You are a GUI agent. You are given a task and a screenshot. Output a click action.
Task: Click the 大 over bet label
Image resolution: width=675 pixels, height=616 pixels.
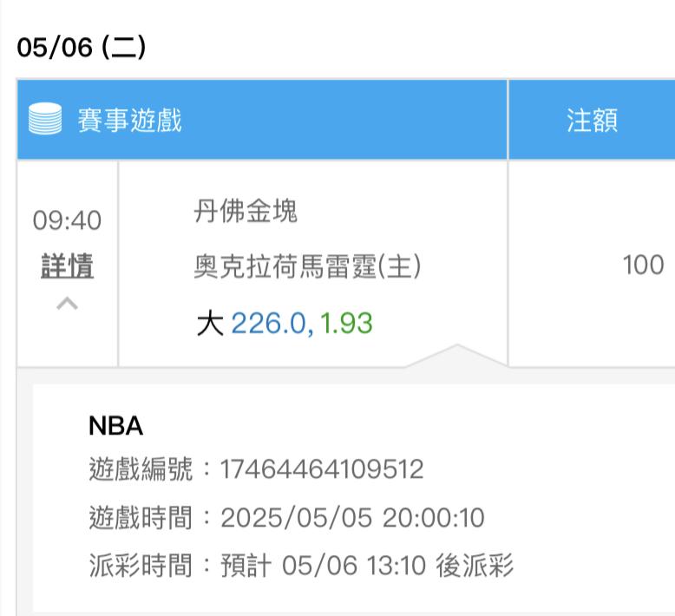click(209, 324)
